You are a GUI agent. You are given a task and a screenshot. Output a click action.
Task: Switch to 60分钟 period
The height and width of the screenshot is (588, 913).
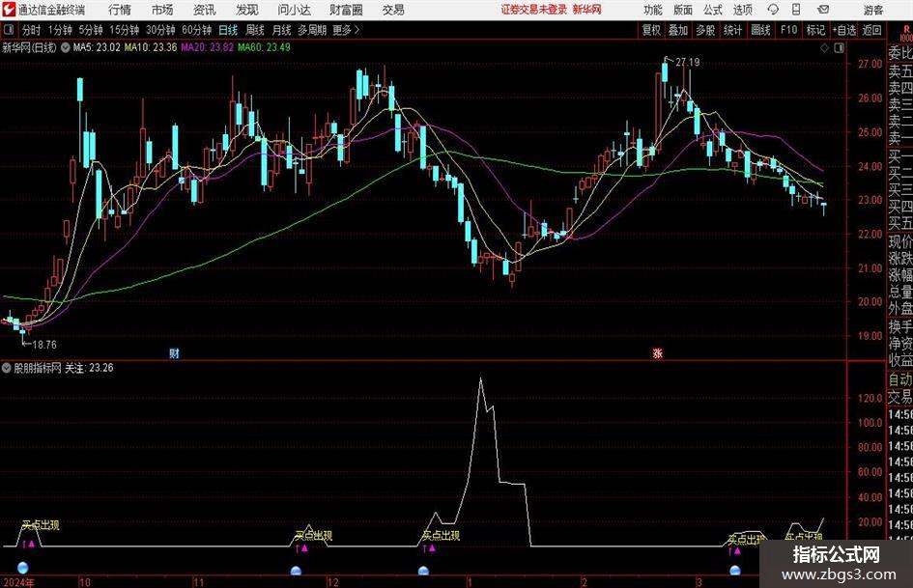[197, 30]
